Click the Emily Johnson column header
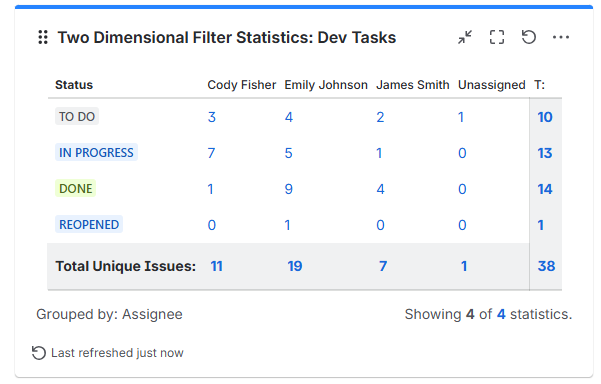This screenshot has height=384, width=601. (x=326, y=85)
